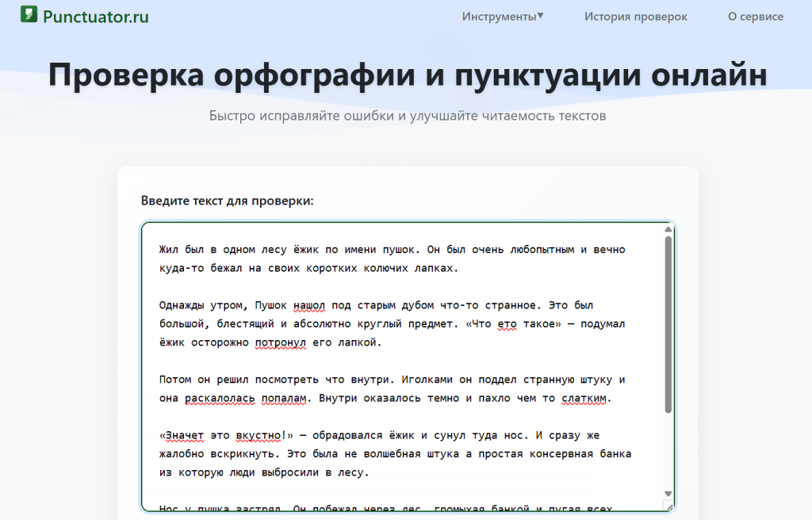Open История проверок page
Viewport: 812px width, 520px height.
click(635, 16)
